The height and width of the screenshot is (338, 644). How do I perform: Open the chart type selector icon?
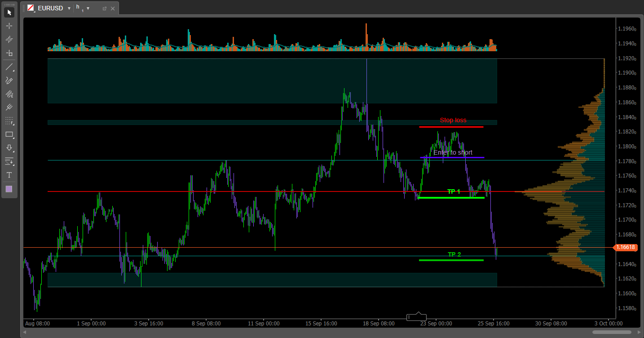click(x=31, y=8)
